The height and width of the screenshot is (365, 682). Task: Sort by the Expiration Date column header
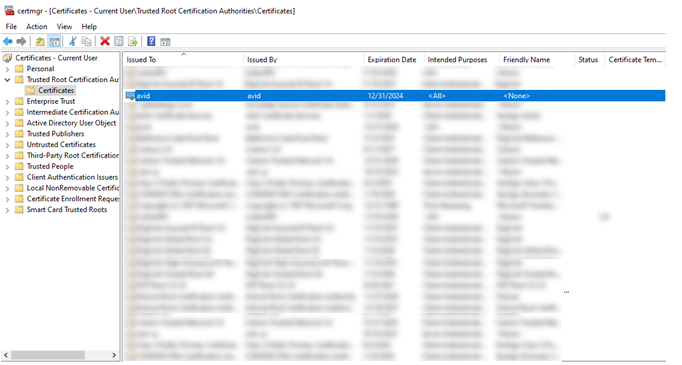pos(394,60)
